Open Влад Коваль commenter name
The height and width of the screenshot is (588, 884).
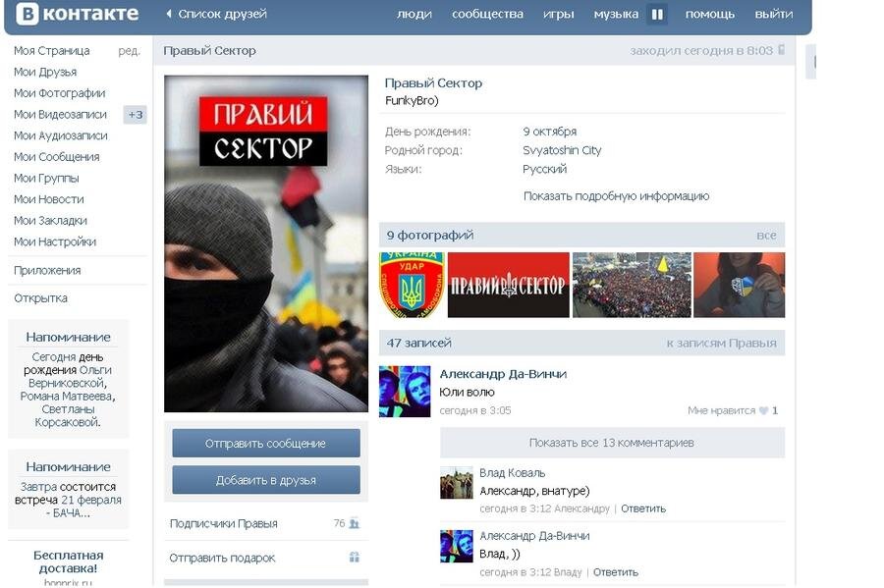coord(512,472)
